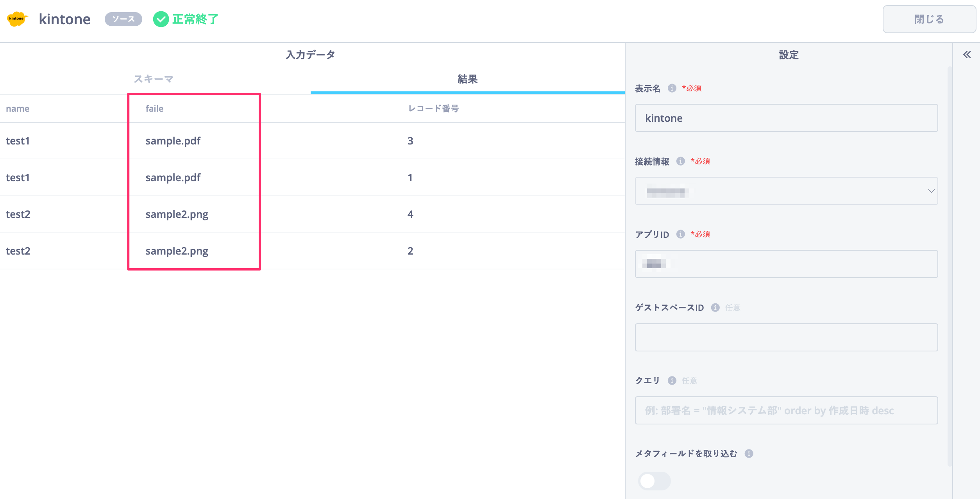Click the 表示名 text field
The height and width of the screenshot is (499, 980).
coord(786,118)
